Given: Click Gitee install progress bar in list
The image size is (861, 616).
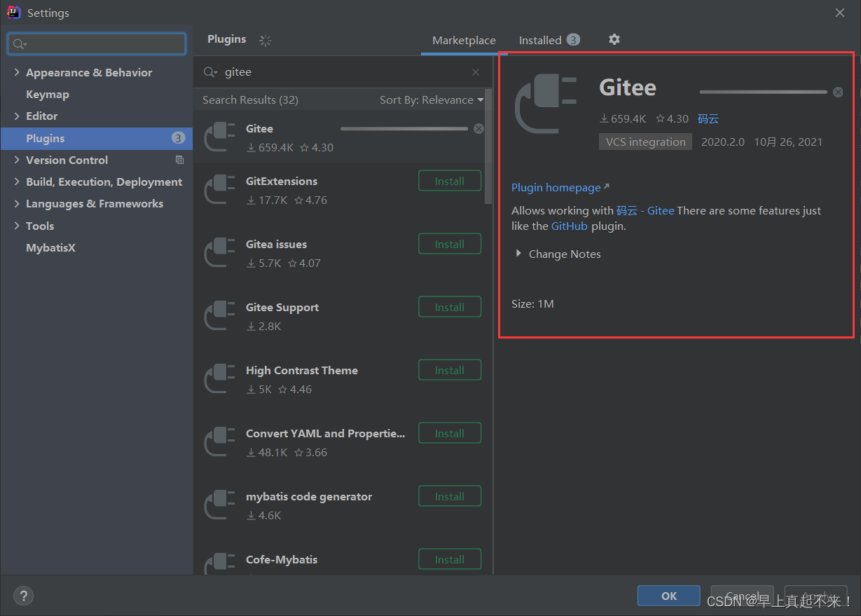Looking at the screenshot, I should tap(404, 128).
